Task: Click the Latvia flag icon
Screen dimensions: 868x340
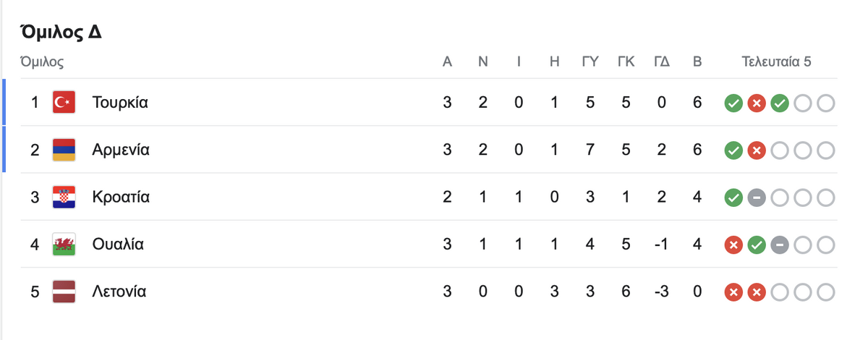Action: pos(64,292)
